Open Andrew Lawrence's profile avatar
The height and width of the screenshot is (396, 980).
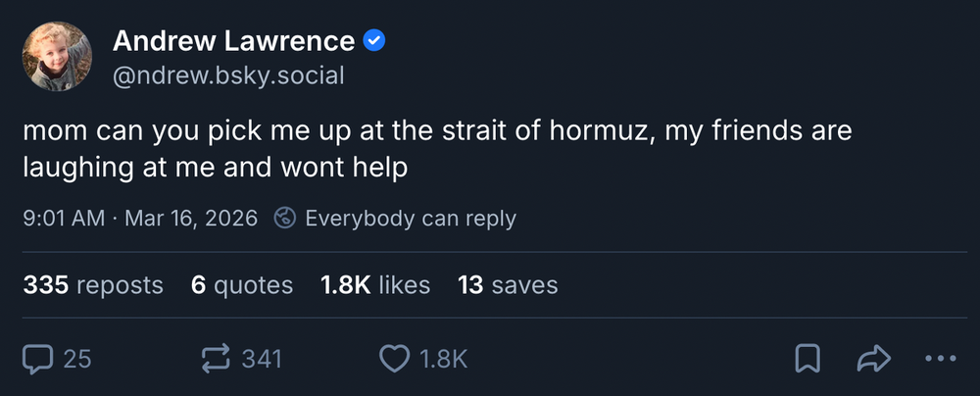click(x=57, y=57)
